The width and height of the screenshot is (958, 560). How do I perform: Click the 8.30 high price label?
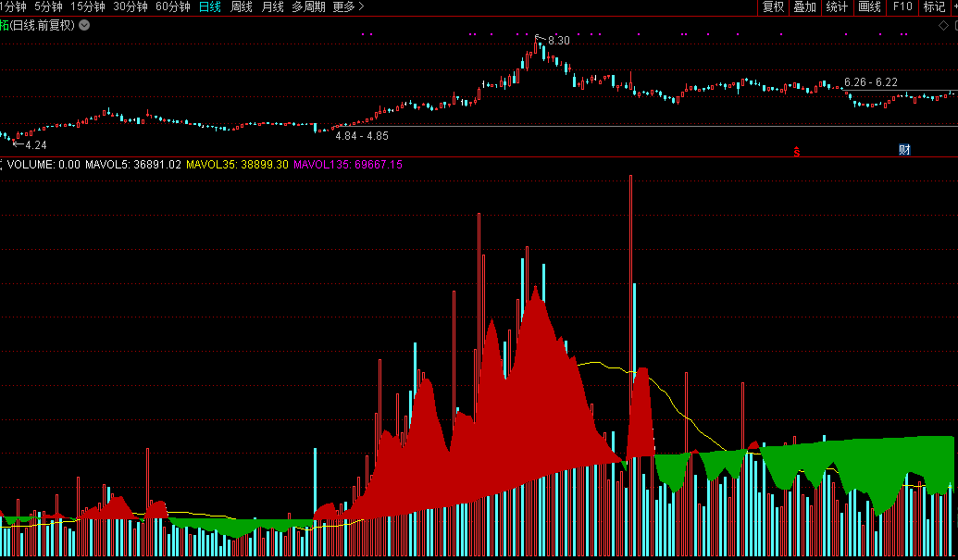(x=558, y=41)
